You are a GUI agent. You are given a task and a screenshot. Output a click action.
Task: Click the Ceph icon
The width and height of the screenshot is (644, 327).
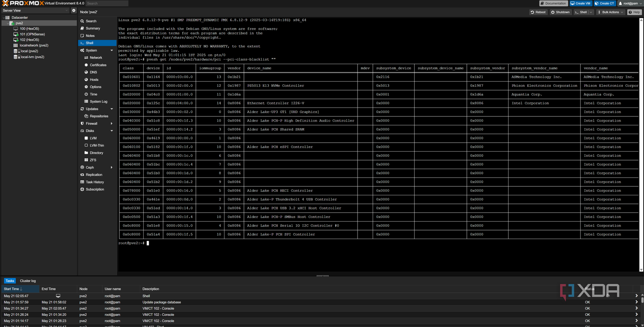click(x=82, y=168)
